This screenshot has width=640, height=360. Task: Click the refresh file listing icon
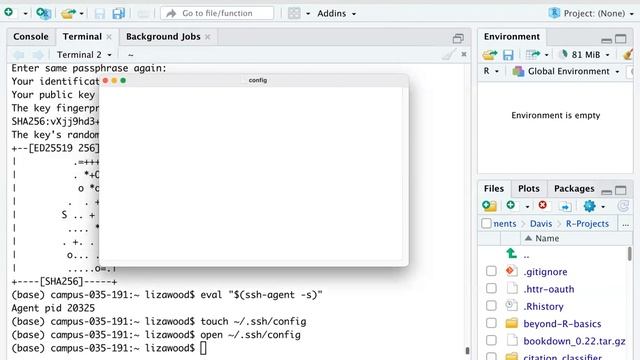tap(623, 206)
